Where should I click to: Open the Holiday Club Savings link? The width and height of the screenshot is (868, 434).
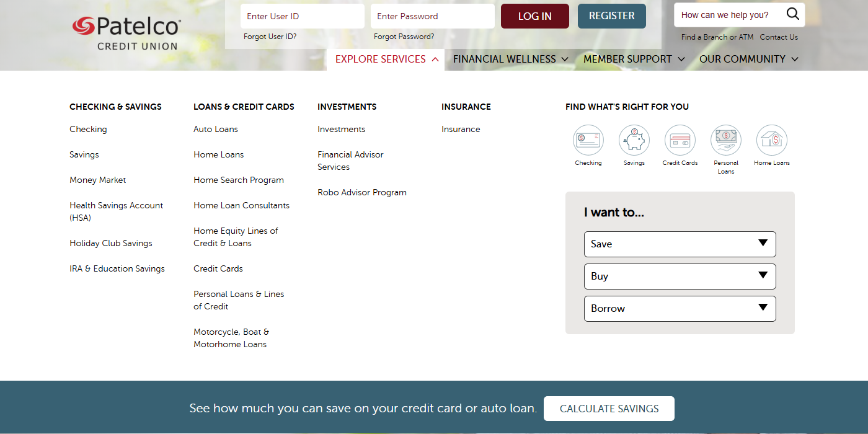[111, 243]
